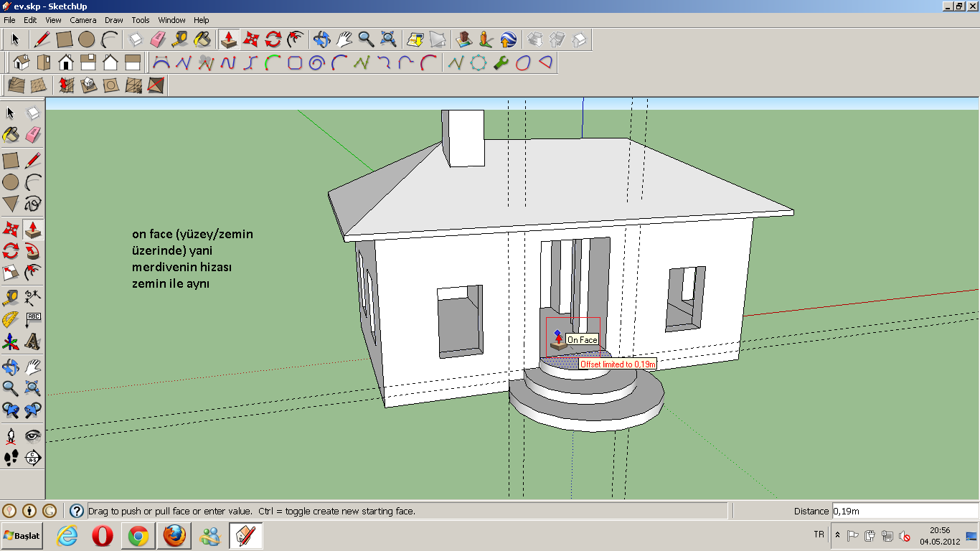Click the help question mark in status bar
Viewport: 980px width, 551px height.
tap(77, 511)
